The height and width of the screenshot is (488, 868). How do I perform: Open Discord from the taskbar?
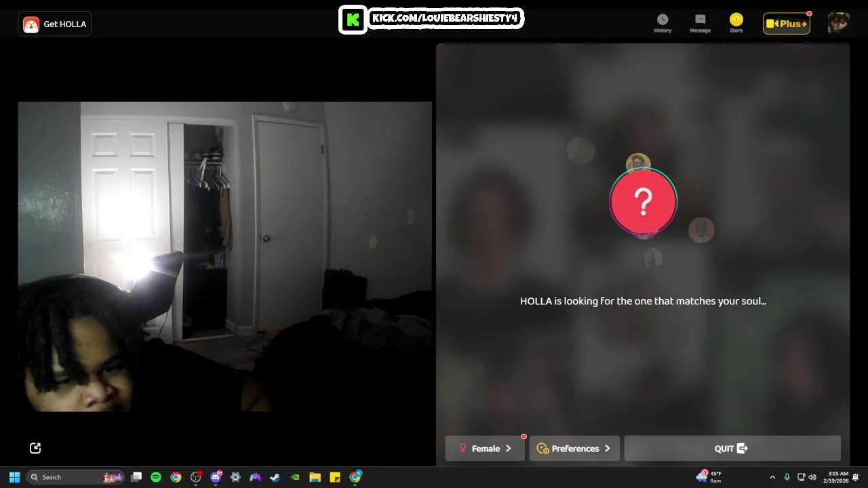[216, 477]
